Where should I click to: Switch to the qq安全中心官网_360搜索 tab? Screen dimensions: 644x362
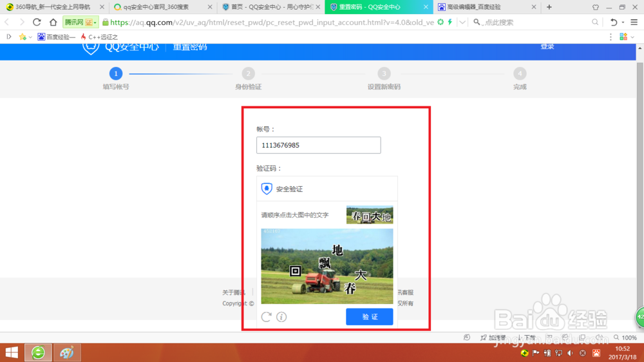coord(156,7)
